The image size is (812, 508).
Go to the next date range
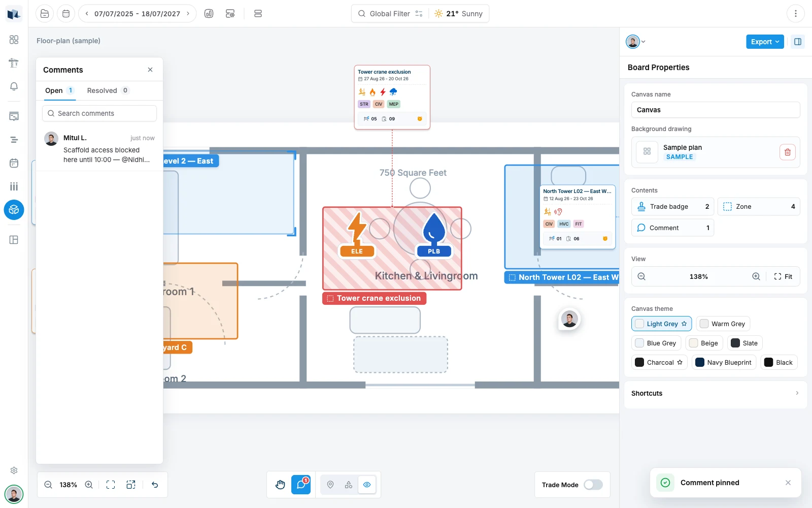click(188, 14)
